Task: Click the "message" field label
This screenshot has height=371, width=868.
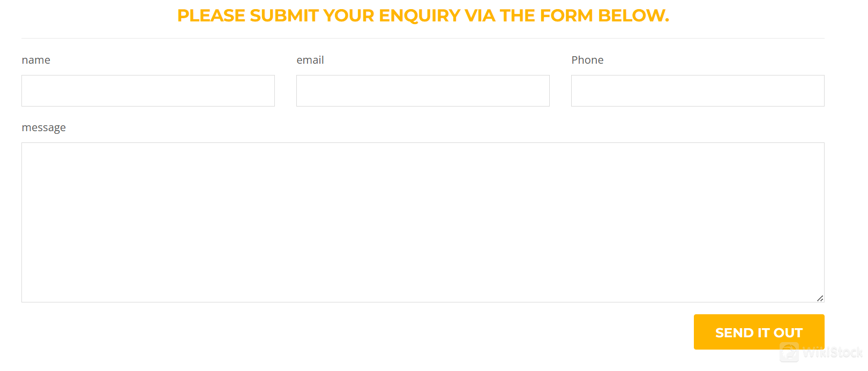Action: [44, 128]
